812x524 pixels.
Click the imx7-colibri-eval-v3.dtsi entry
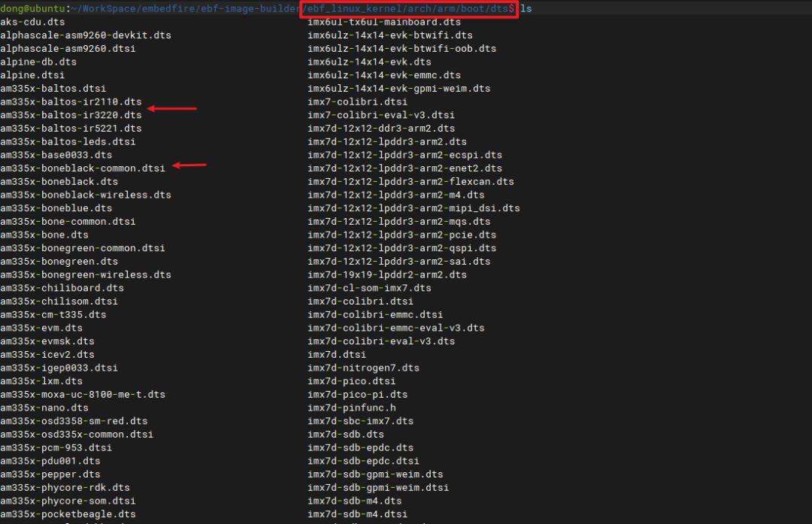coord(380,115)
